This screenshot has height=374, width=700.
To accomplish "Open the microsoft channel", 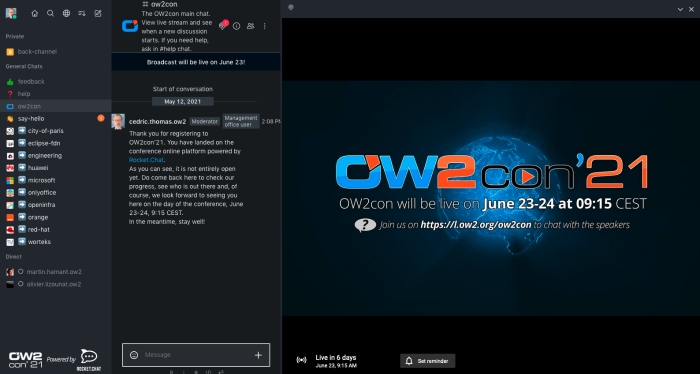I will [55, 180].
